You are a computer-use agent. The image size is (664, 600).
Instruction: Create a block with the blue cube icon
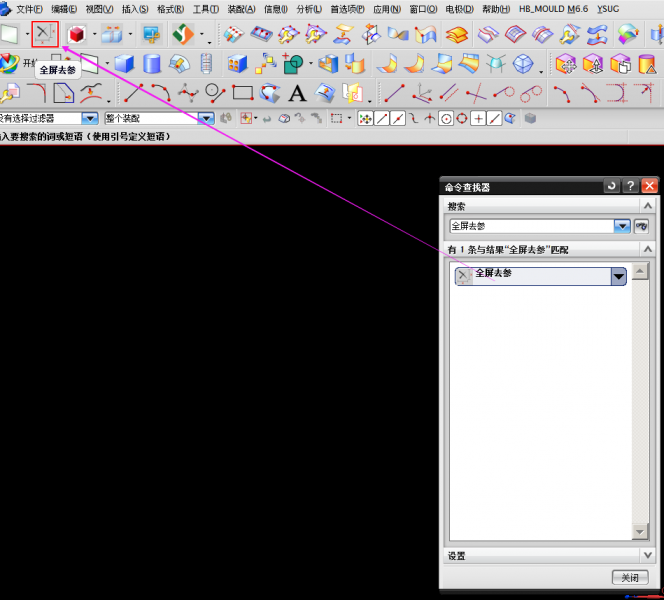pos(124,64)
